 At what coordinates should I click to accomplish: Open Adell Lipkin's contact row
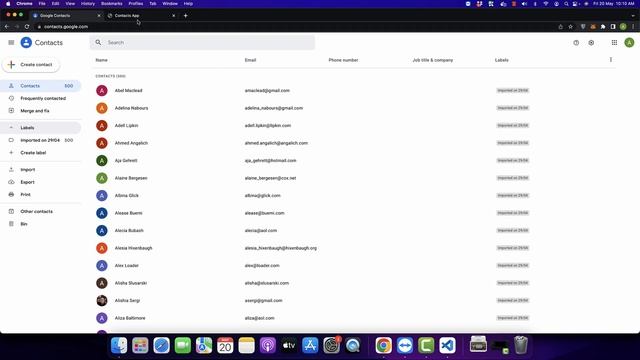click(x=353, y=125)
